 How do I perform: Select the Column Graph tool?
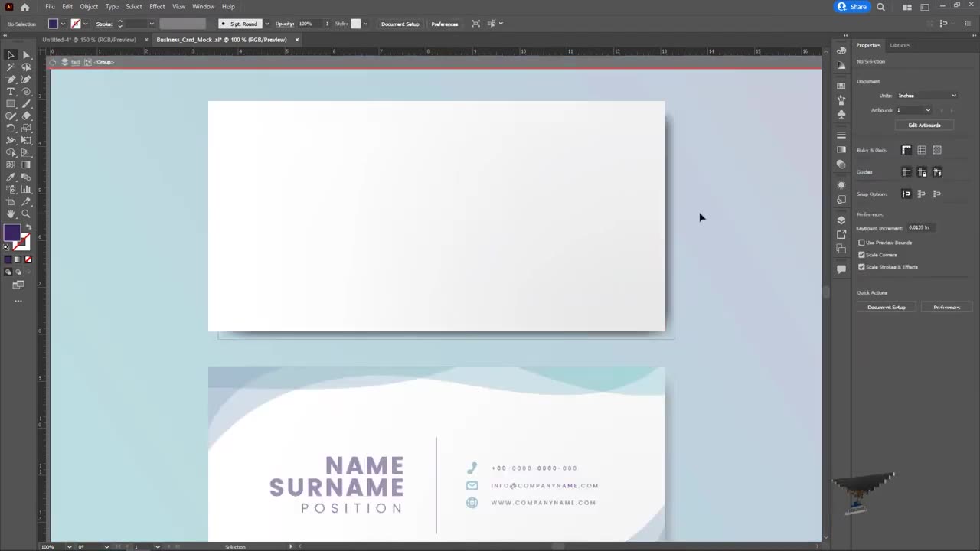[x=26, y=190]
